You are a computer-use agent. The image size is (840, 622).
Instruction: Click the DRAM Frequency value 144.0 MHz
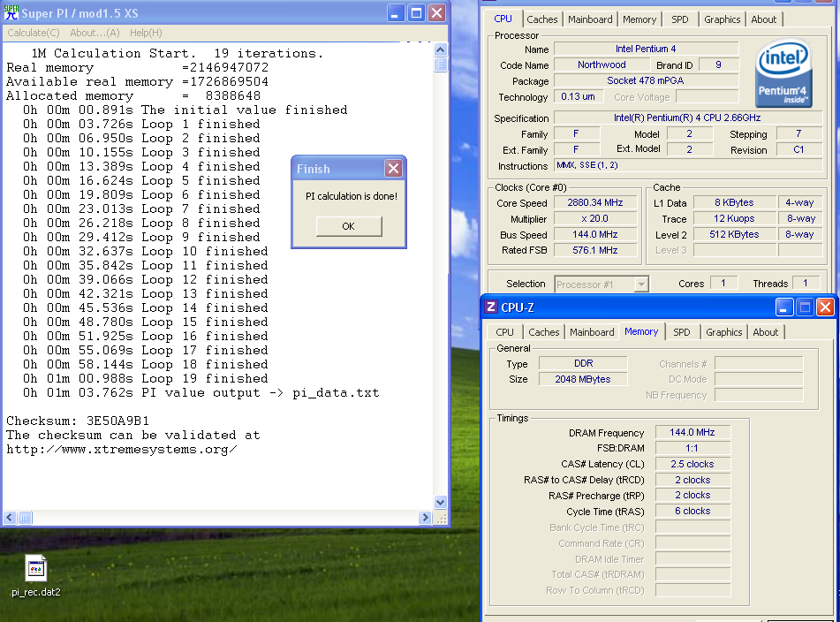click(692, 432)
